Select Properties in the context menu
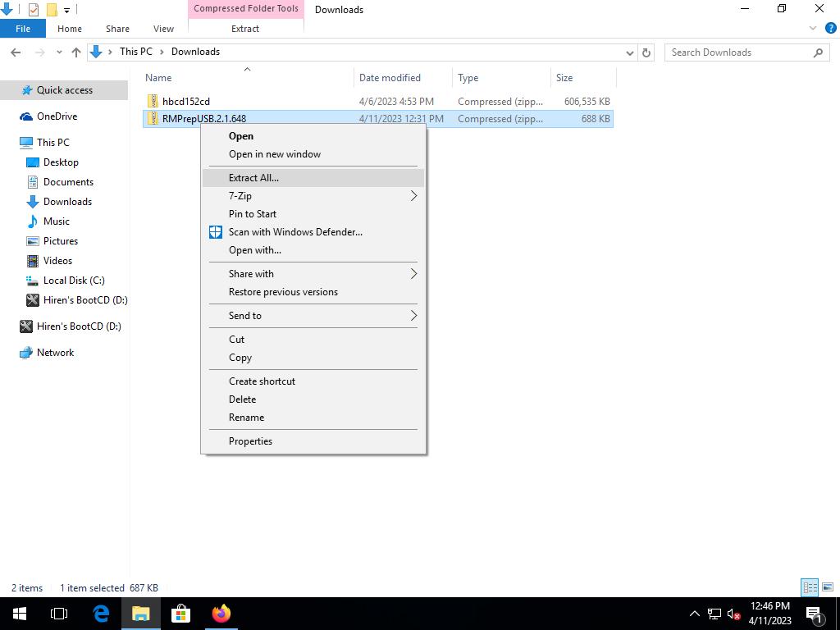 click(x=250, y=441)
